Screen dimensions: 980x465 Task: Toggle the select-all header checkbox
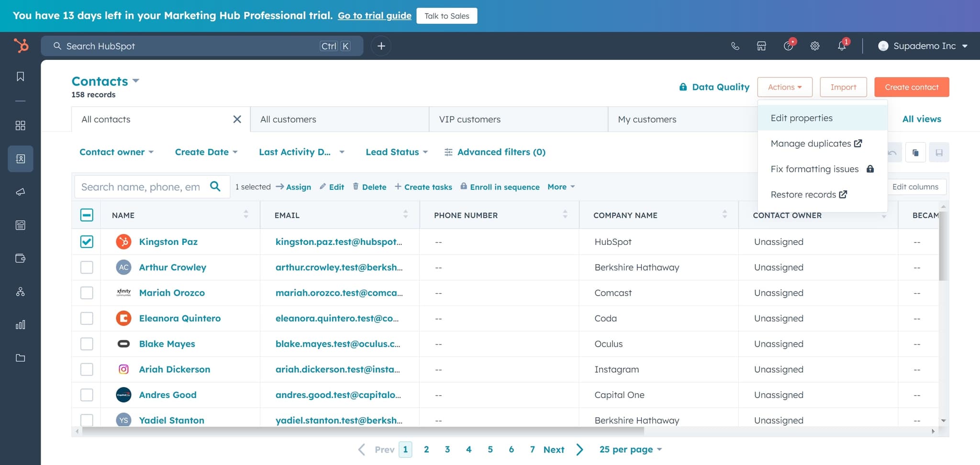coord(87,215)
